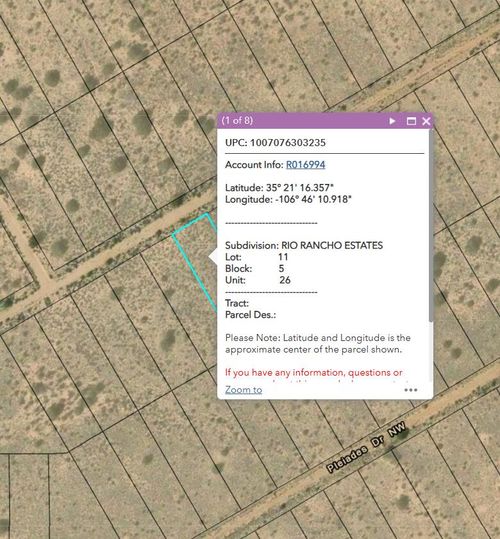Go to next feature in popup

pos(392,121)
